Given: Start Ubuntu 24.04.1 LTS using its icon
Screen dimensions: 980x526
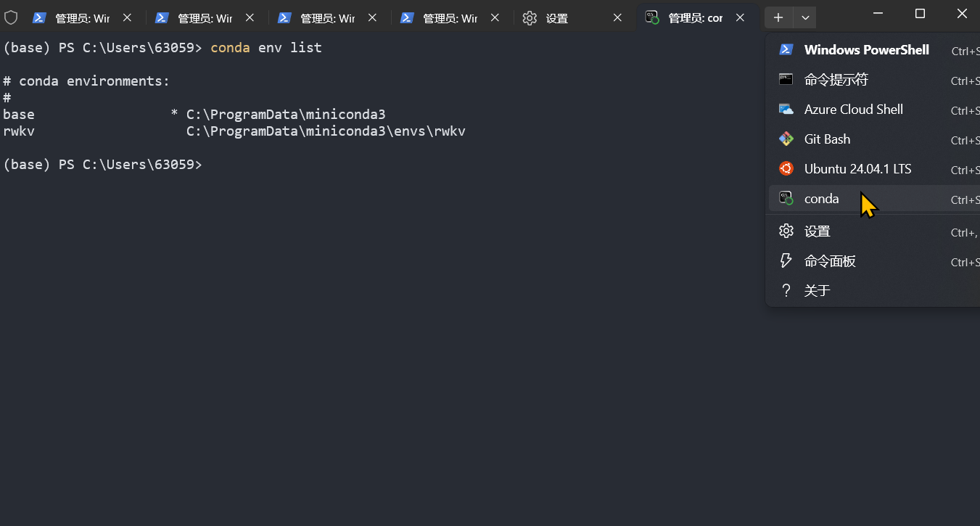Looking at the screenshot, I should [786, 168].
